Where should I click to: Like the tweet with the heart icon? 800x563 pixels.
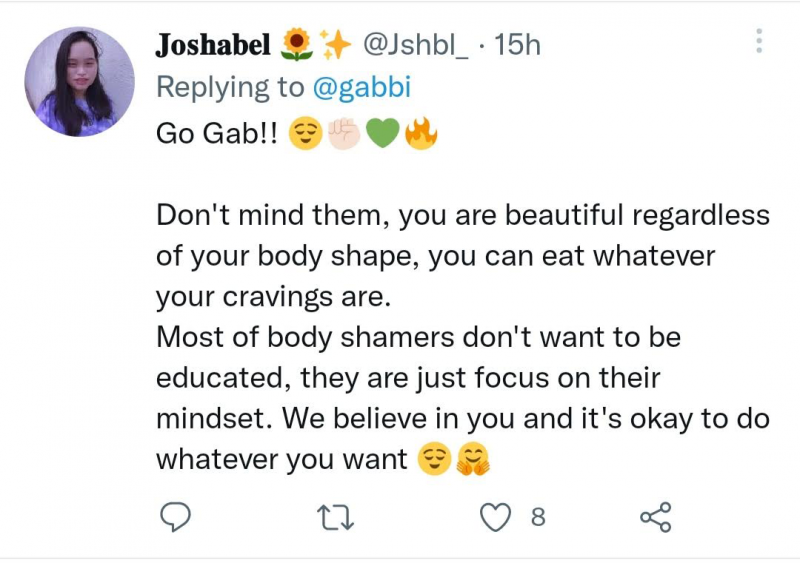click(x=496, y=516)
